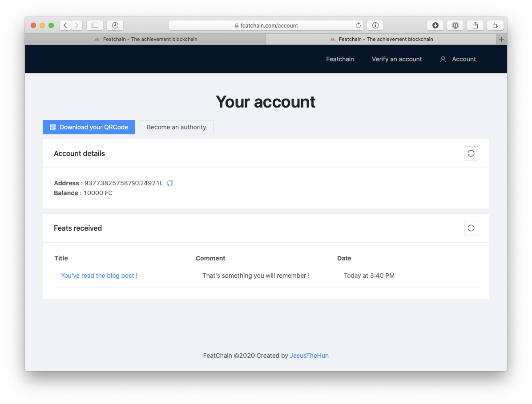Open Verify an account menu item

397,59
